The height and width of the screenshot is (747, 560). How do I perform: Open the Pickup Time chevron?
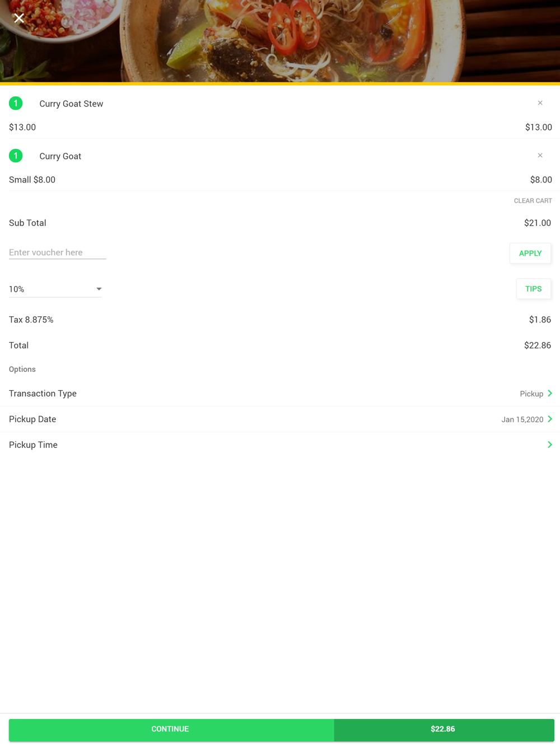550,445
